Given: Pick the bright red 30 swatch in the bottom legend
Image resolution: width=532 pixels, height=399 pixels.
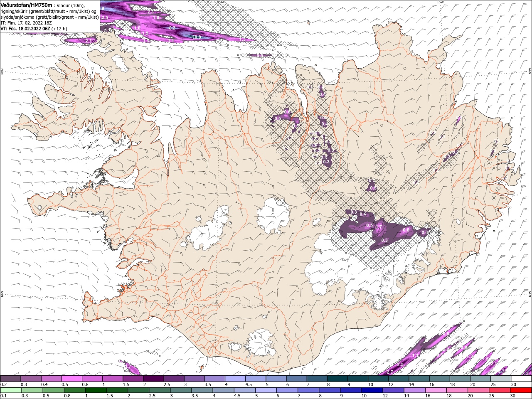Looking at the screenshot, I should [x=521, y=390].
